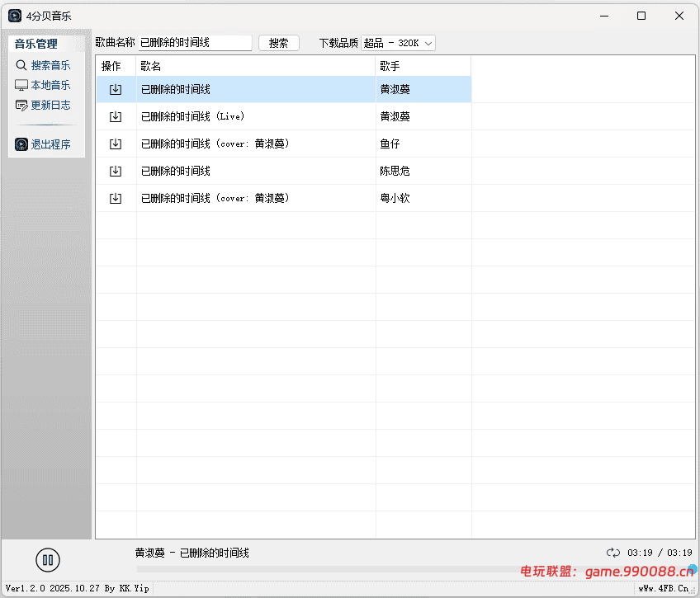Click the 歌曲名称 song name input field
The width and height of the screenshot is (700, 598).
(x=196, y=42)
